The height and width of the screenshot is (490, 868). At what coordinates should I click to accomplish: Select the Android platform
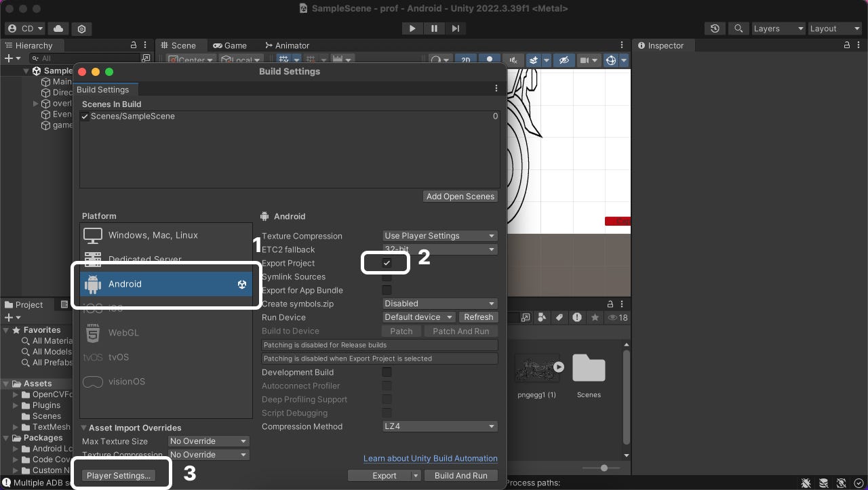click(166, 284)
